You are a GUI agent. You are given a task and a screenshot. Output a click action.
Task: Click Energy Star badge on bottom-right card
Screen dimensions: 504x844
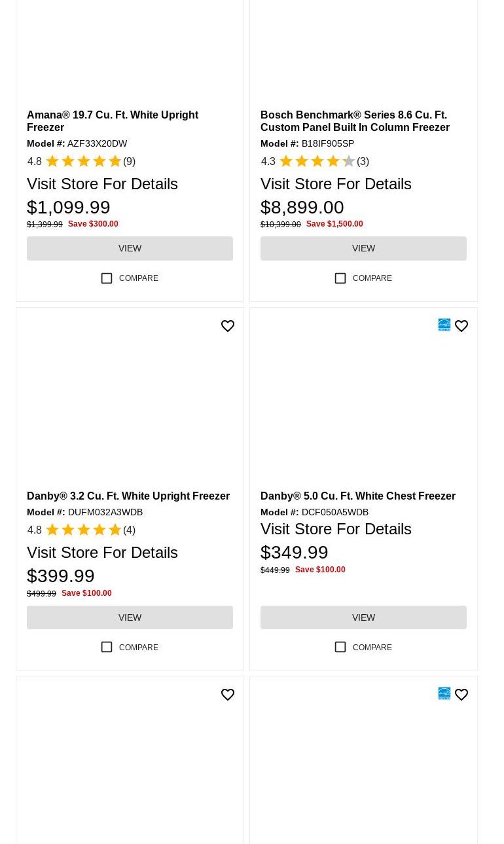tap(444, 693)
